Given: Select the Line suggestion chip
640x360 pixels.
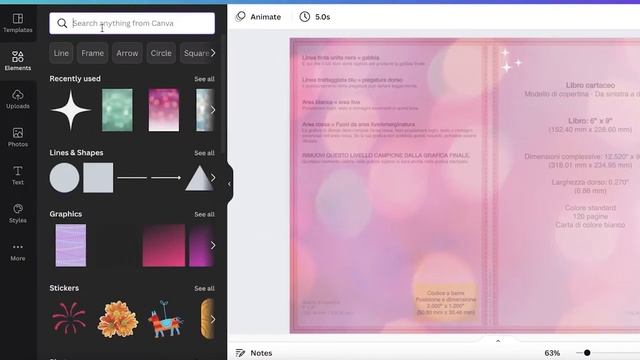Looking at the screenshot, I should tap(61, 53).
